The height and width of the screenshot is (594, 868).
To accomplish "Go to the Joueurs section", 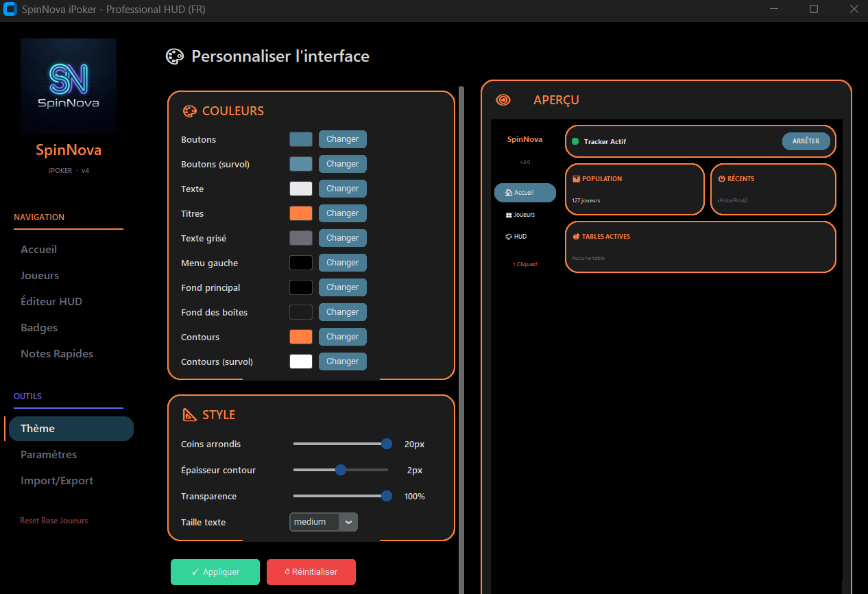I will pyautogui.click(x=40, y=276).
